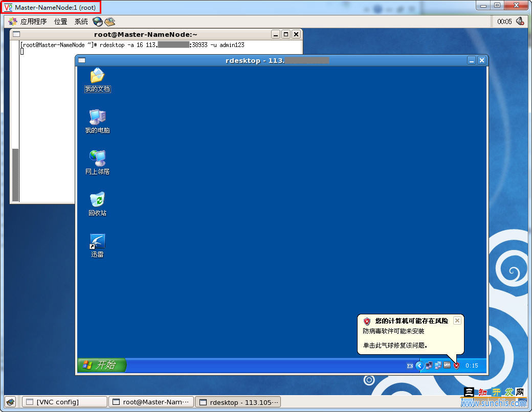Click the EN language indicator in taskbar
This screenshot has height=412, width=532.
[410, 366]
